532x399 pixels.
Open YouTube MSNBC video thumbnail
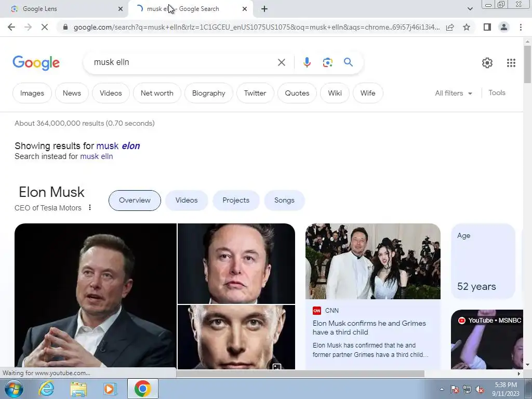(487, 339)
